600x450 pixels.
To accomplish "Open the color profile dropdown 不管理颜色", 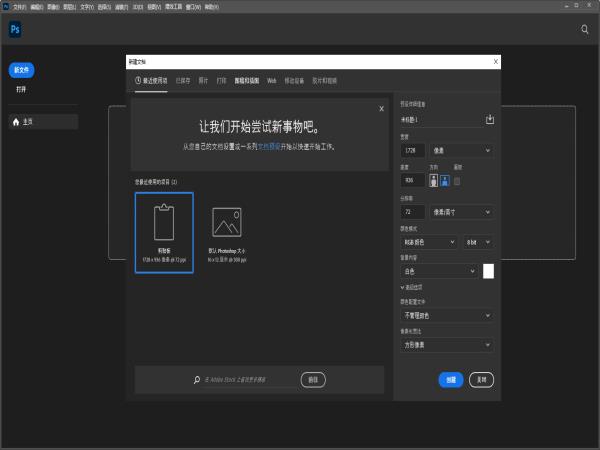I will (447, 315).
